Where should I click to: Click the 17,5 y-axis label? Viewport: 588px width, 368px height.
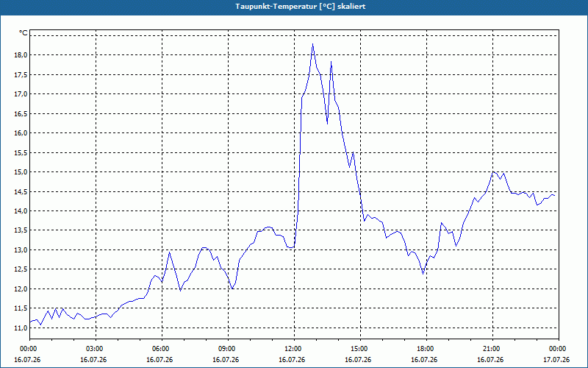pos(21,75)
